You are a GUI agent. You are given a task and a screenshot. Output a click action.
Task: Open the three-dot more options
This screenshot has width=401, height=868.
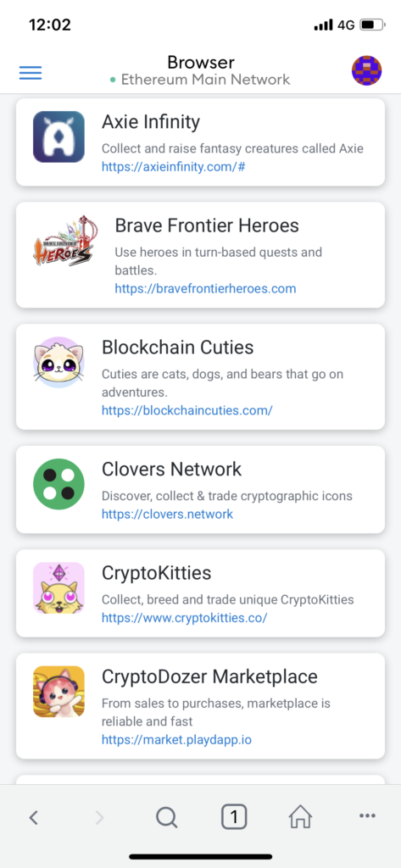coord(367,815)
